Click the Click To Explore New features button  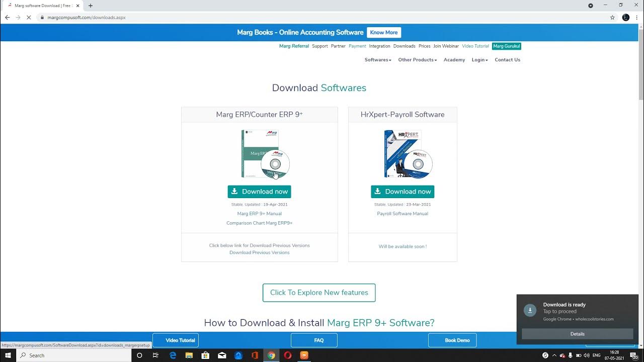pos(319,293)
